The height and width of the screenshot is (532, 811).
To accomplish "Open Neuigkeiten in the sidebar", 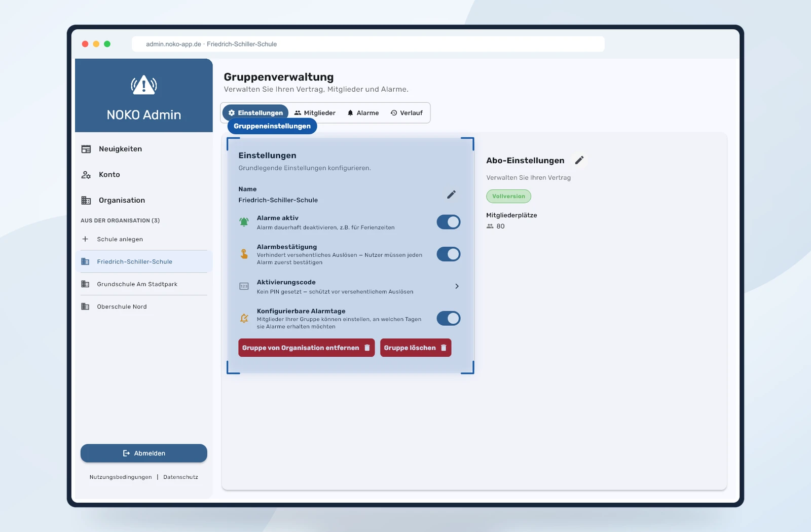I will (x=144, y=149).
